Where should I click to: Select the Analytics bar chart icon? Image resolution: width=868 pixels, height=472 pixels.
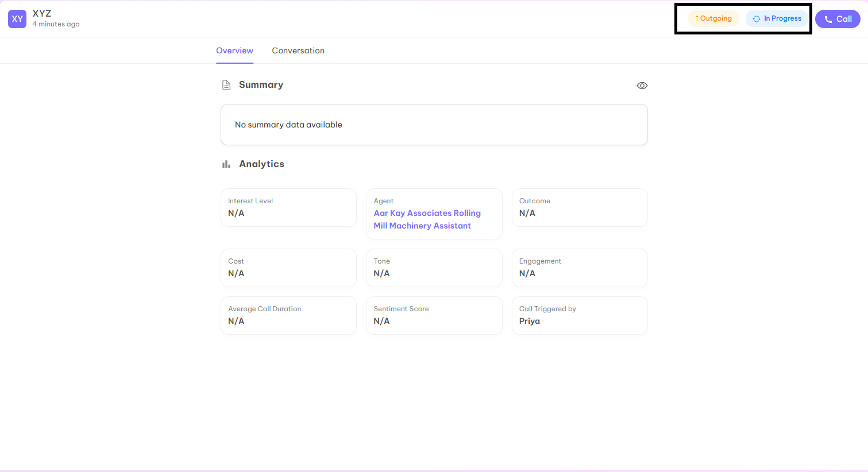tap(226, 164)
